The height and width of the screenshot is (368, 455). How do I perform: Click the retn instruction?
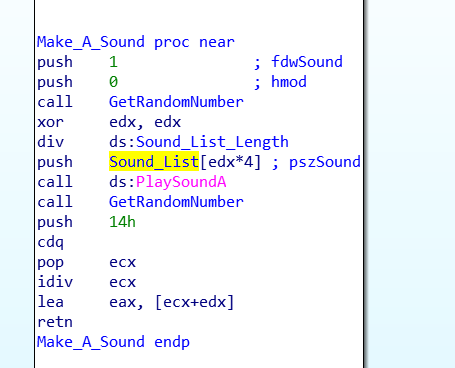pyautogui.click(x=55, y=322)
